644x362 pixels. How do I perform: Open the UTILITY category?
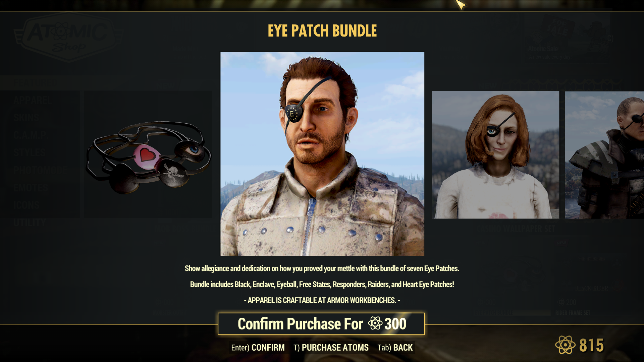(30, 223)
